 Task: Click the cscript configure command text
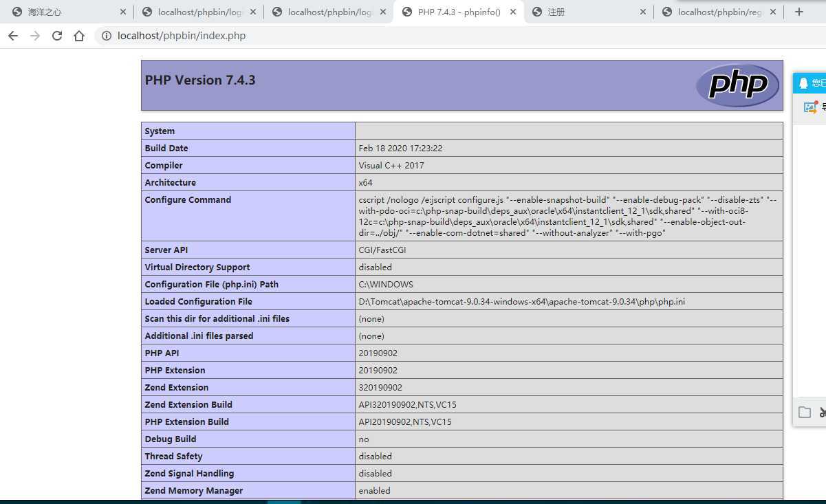(x=568, y=216)
